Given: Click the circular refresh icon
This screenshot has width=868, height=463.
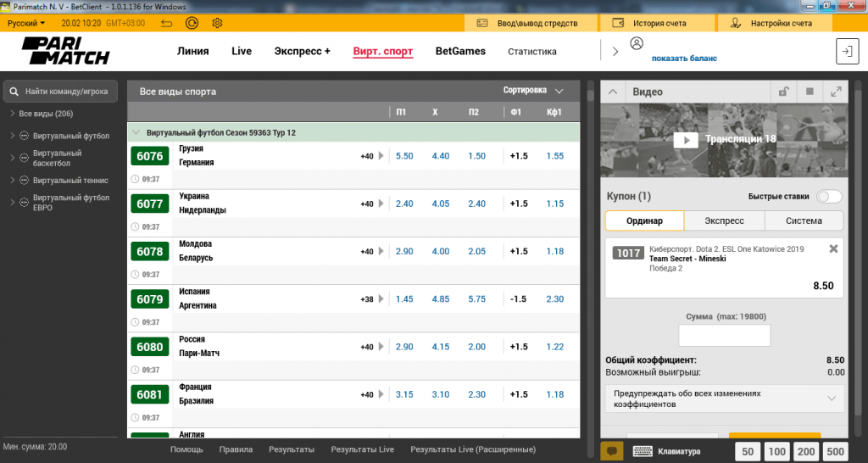Looking at the screenshot, I should [192, 23].
